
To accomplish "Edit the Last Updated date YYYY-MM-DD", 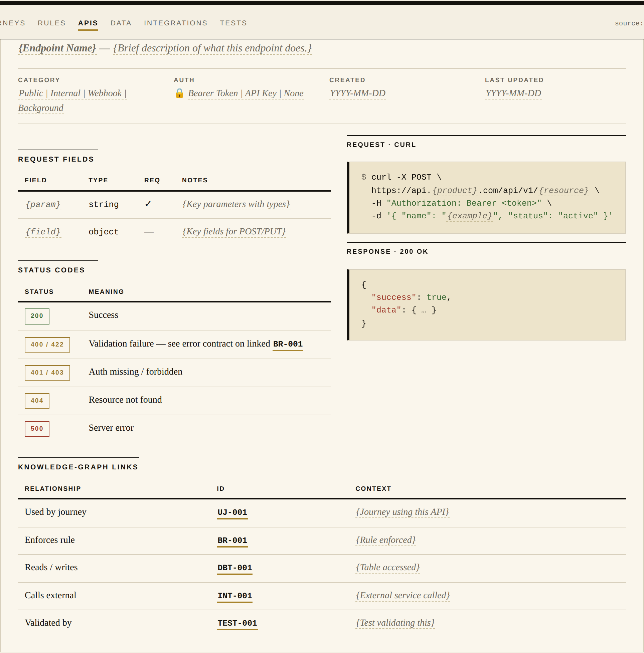I will [x=513, y=93].
